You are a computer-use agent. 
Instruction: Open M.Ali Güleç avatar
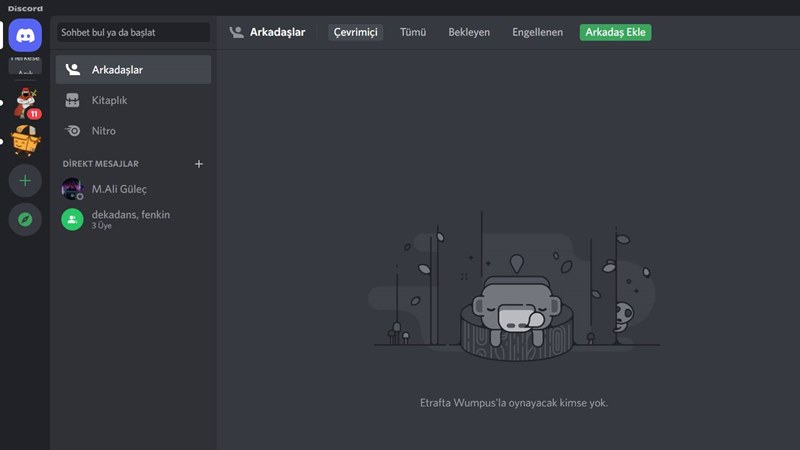pos(72,189)
